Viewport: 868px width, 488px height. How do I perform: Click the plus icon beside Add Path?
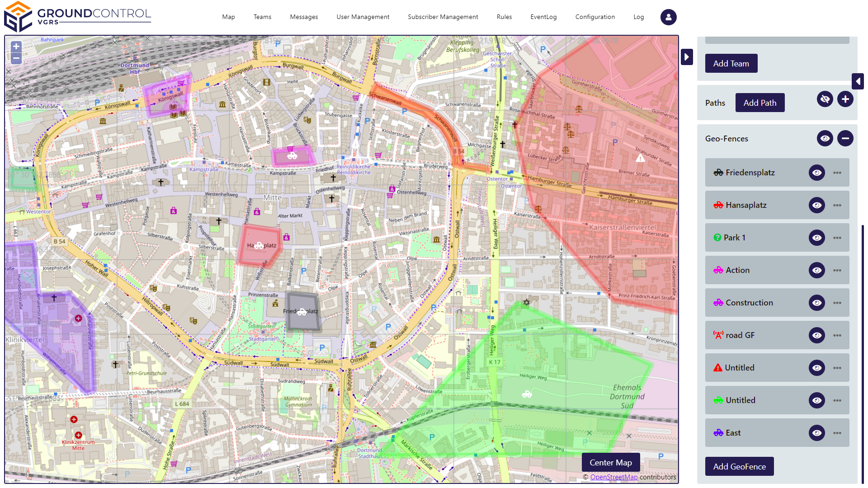click(x=845, y=99)
